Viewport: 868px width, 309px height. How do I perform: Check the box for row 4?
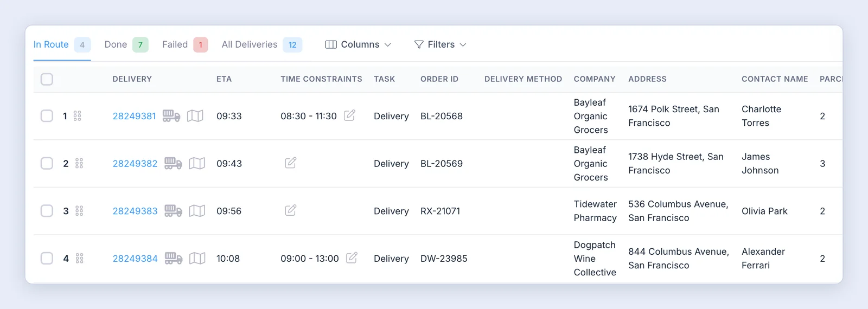(x=47, y=259)
